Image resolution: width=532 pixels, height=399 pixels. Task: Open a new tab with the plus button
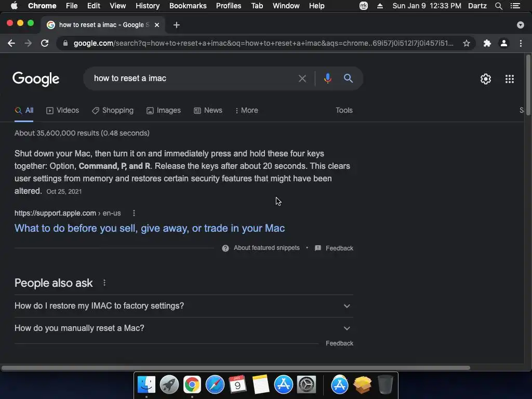coord(177,25)
